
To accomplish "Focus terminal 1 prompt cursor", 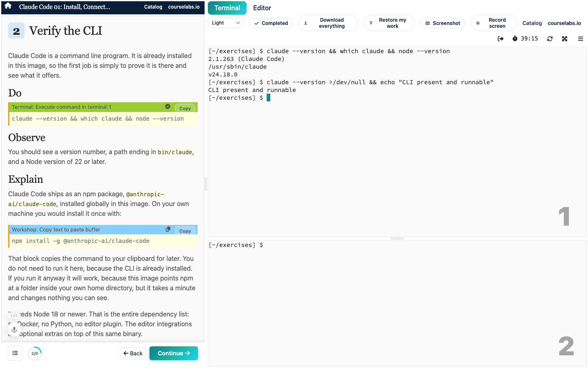I will (x=268, y=98).
